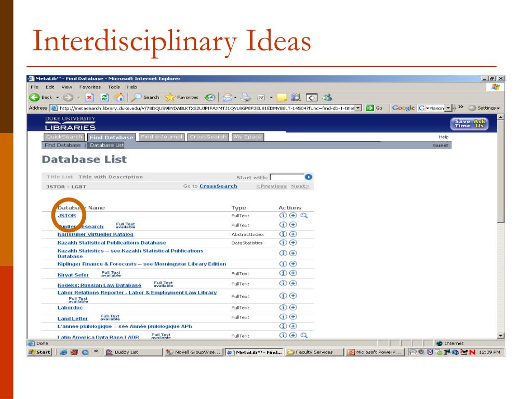Go to the Home page icon
The image size is (532, 399).
click(x=119, y=97)
